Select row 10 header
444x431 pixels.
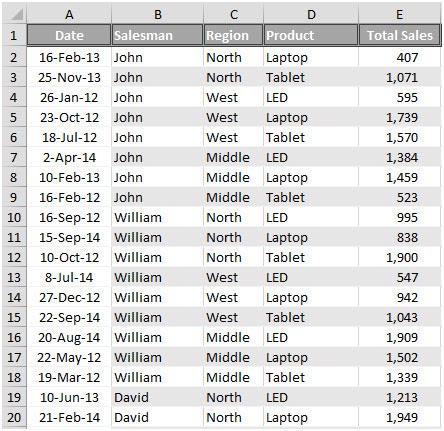point(14,217)
